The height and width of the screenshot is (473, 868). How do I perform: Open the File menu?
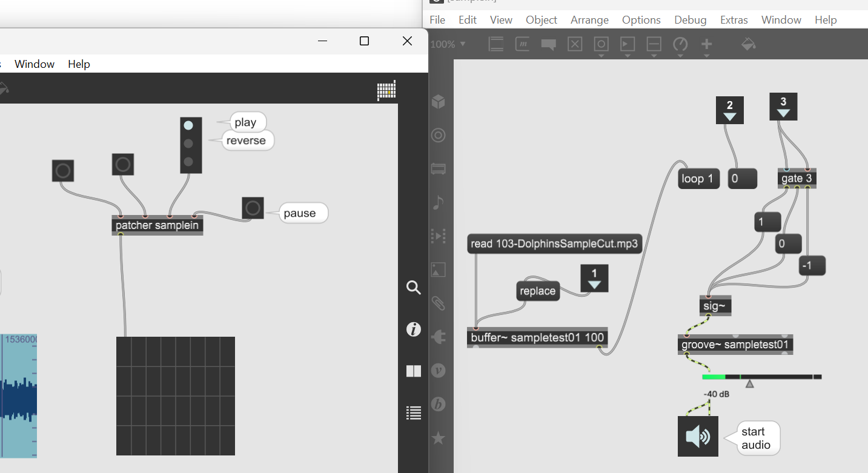coord(437,20)
